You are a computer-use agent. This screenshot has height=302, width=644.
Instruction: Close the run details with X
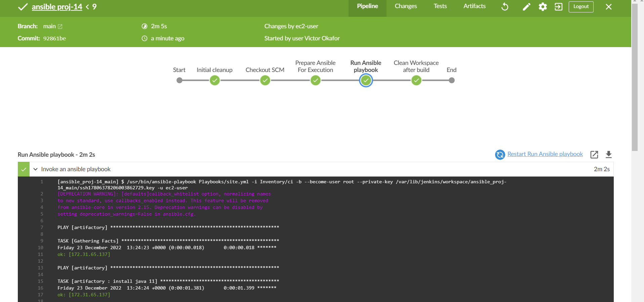coord(608,7)
